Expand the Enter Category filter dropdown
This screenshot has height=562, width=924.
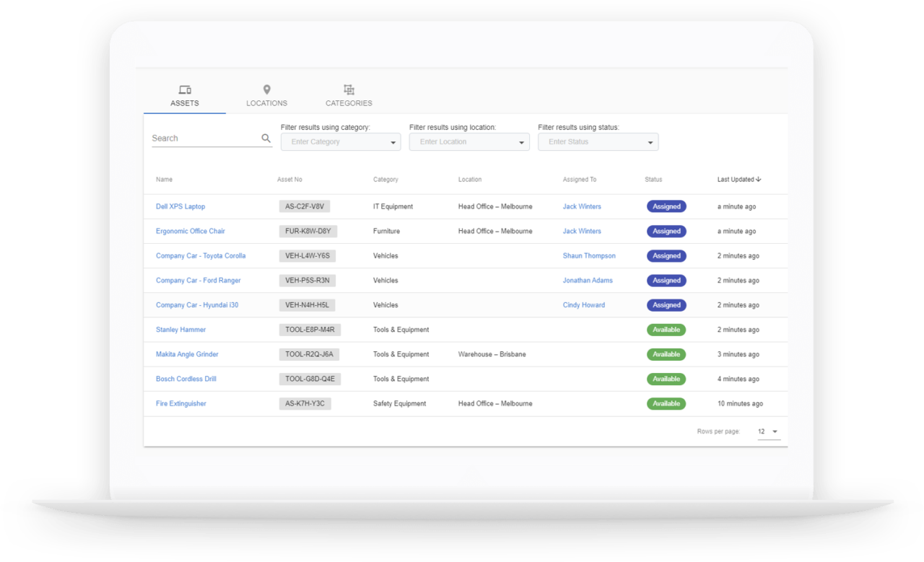pyautogui.click(x=341, y=142)
